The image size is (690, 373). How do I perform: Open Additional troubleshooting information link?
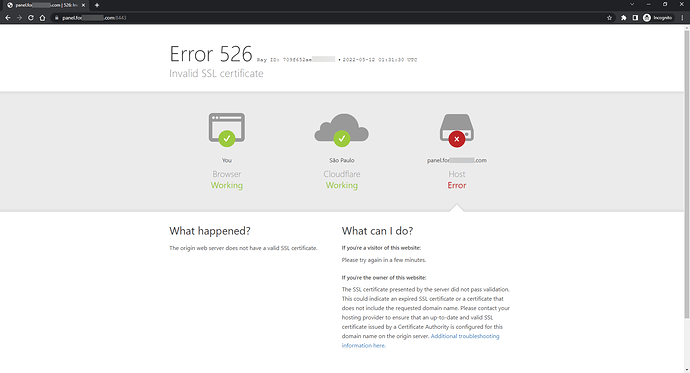click(420, 340)
